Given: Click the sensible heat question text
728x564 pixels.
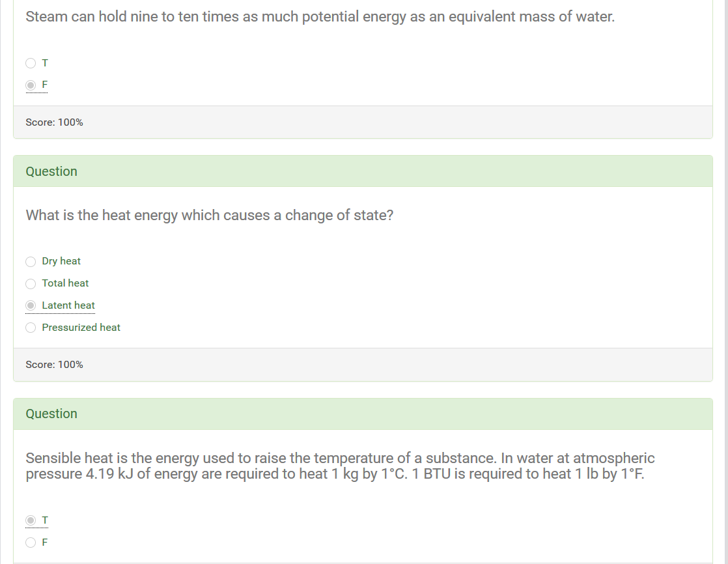Looking at the screenshot, I should coord(339,466).
